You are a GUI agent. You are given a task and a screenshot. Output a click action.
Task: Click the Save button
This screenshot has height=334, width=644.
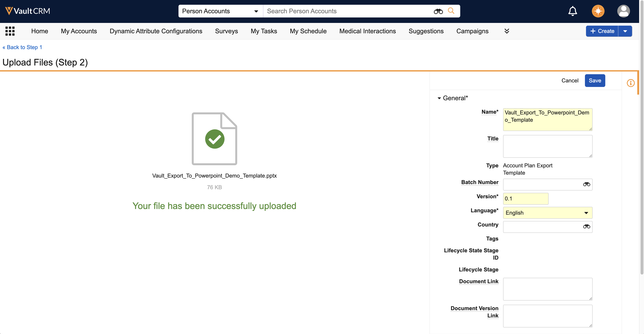coord(595,81)
